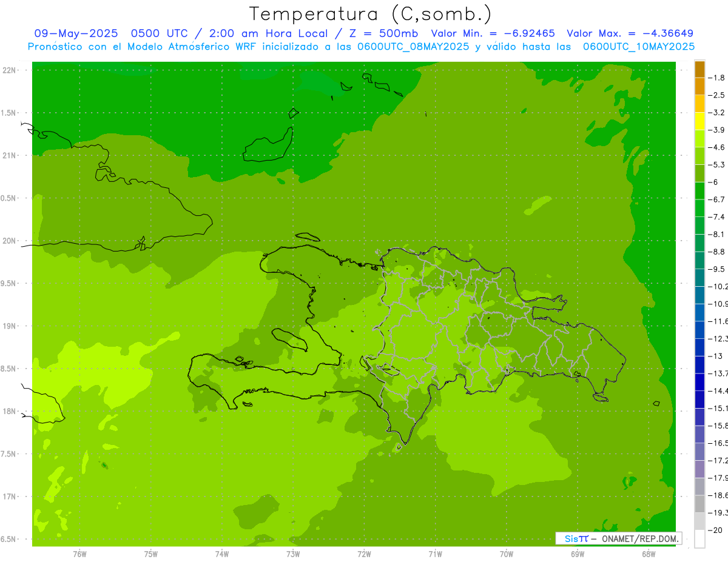
Task: Click the '20N' latitude label
Action: click(9, 241)
